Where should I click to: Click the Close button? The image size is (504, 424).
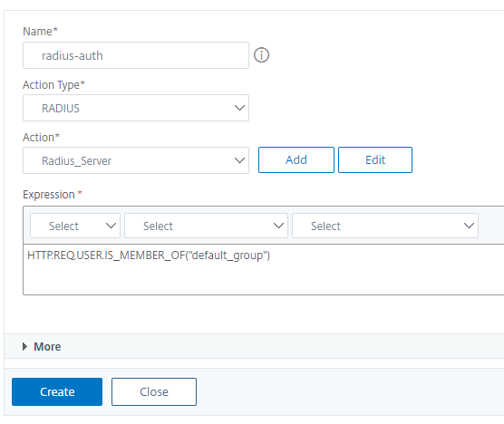(x=154, y=392)
